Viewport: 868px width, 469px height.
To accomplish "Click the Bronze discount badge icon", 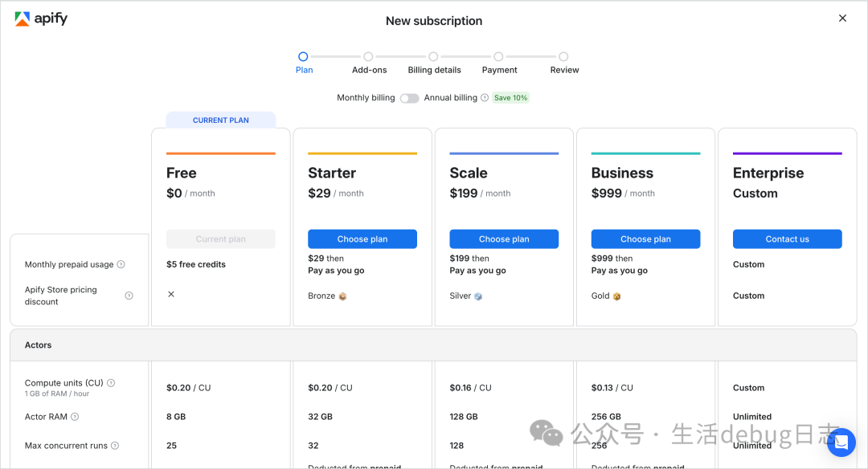I will [x=342, y=296].
